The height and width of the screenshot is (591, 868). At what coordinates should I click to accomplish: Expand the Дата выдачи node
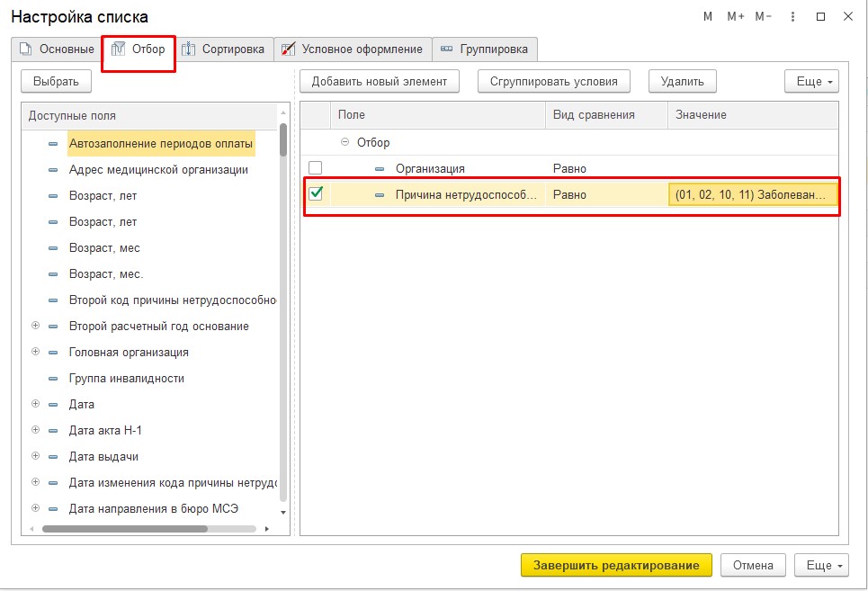coord(35,456)
